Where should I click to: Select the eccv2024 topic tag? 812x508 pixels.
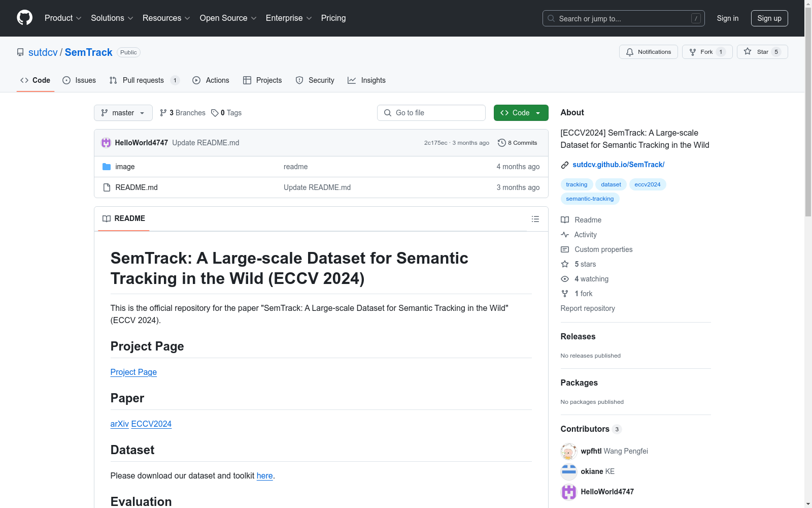point(648,184)
